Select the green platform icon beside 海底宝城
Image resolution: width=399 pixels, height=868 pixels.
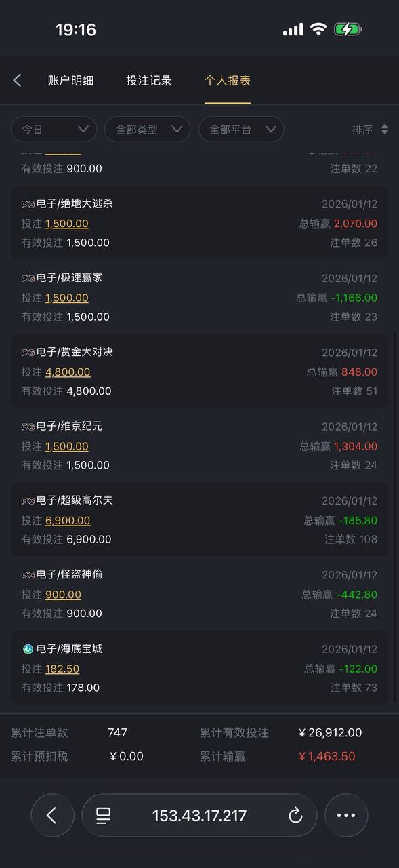tap(26, 648)
